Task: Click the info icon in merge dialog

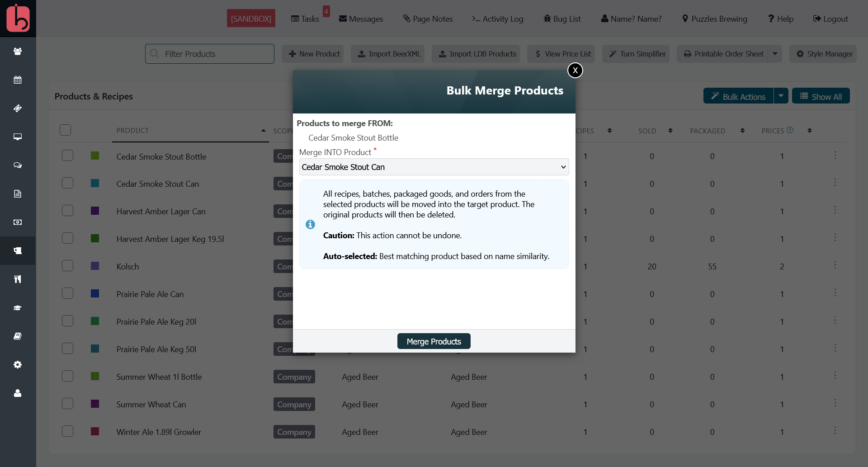Action: (310, 224)
